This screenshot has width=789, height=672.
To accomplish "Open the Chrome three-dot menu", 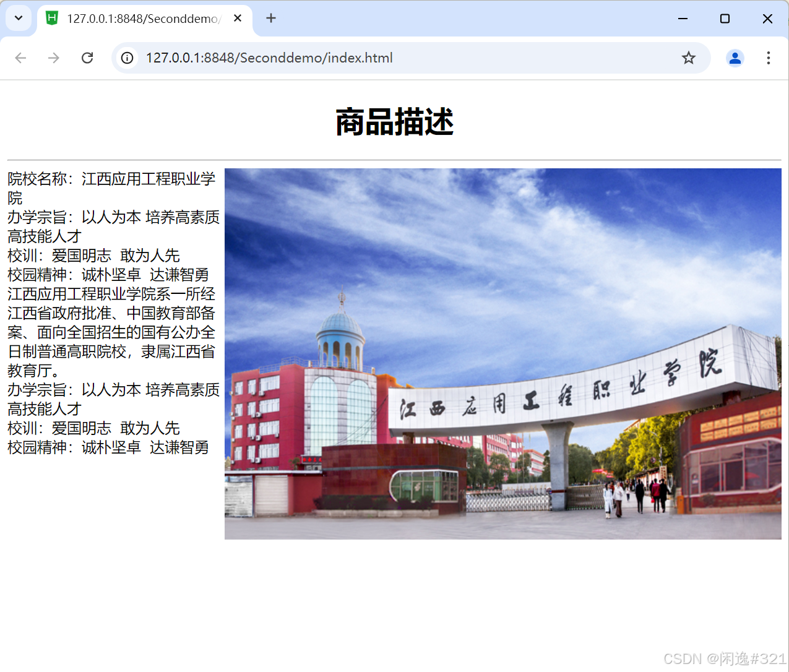I will click(769, 58).
